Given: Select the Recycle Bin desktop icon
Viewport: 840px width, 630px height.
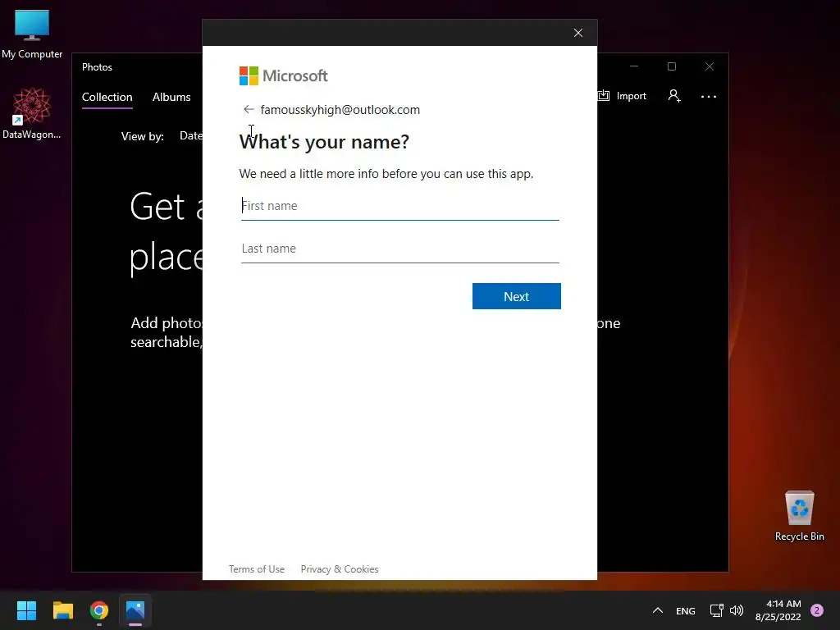Looking at the screenshot, I should tap(799, 516).
